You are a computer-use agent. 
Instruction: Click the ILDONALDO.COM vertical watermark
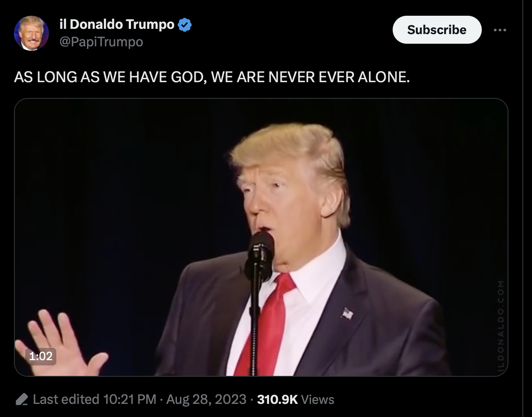pyautogui.click(x=501, y=326)
